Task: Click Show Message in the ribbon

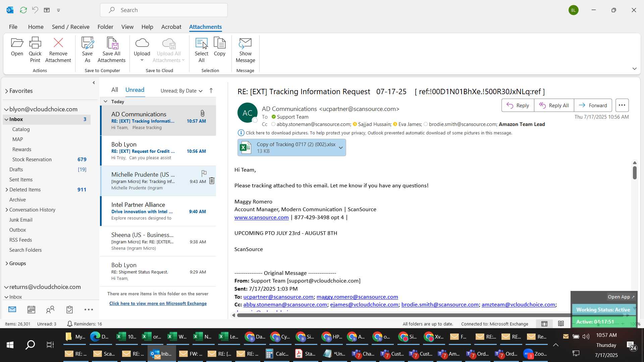Action: tap(245, 50)
